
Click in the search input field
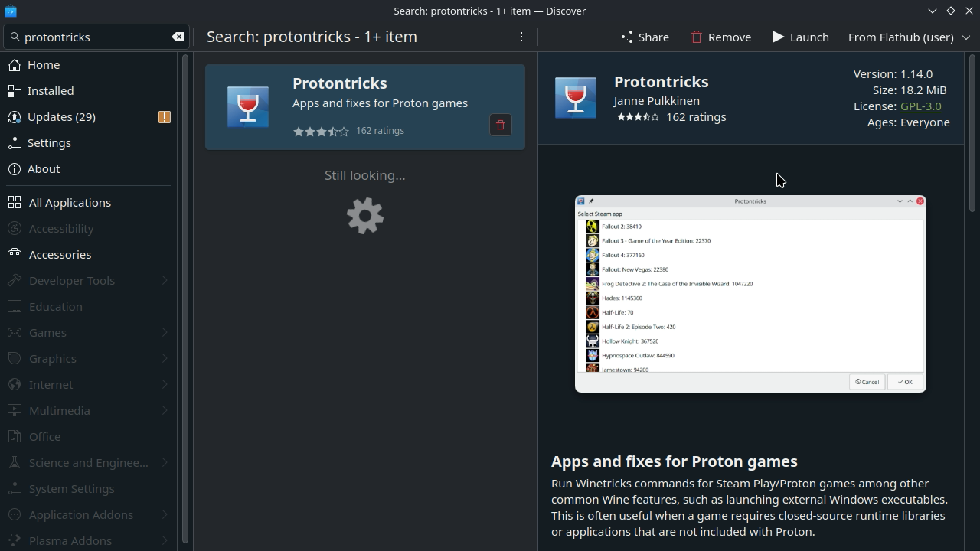pos(92,37)
